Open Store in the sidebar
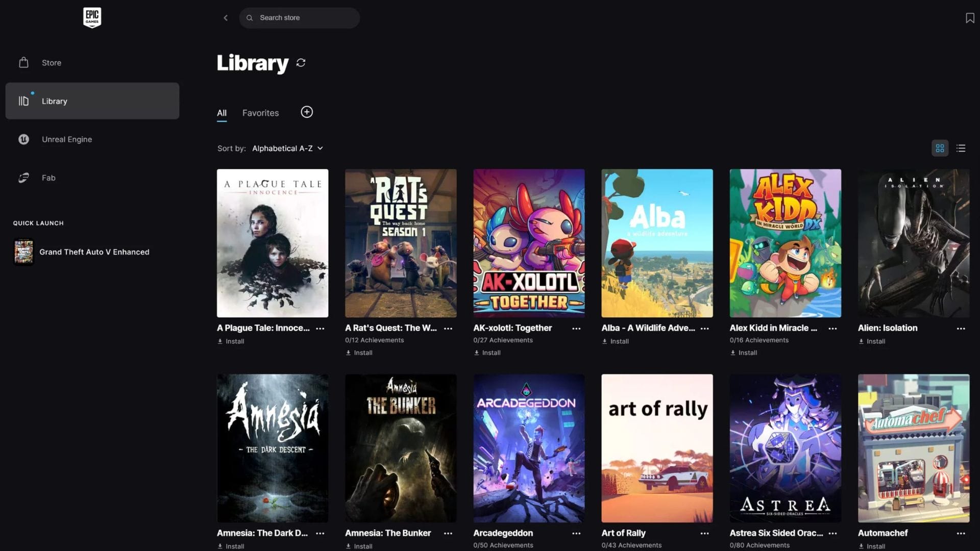Image resolution: width=980 pixels, height=551 pixels. (92, 63)
